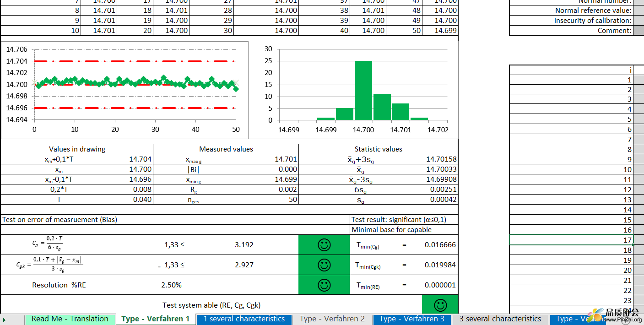Open the Type - Verfahren 2 sheet tab
644x325 pixels.
[x=332, y=319]
